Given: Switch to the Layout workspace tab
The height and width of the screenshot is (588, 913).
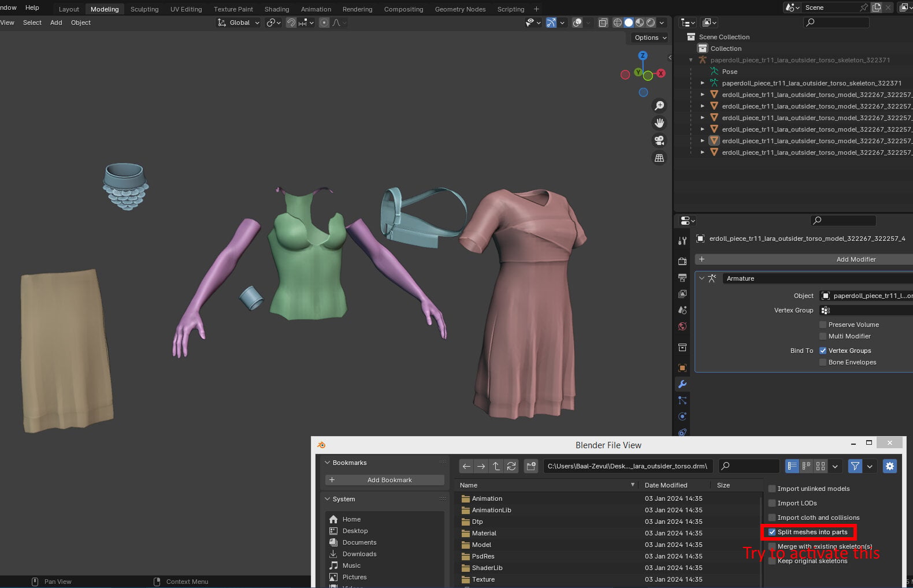Looking at the screenshot, I should (x=69, y=9).
